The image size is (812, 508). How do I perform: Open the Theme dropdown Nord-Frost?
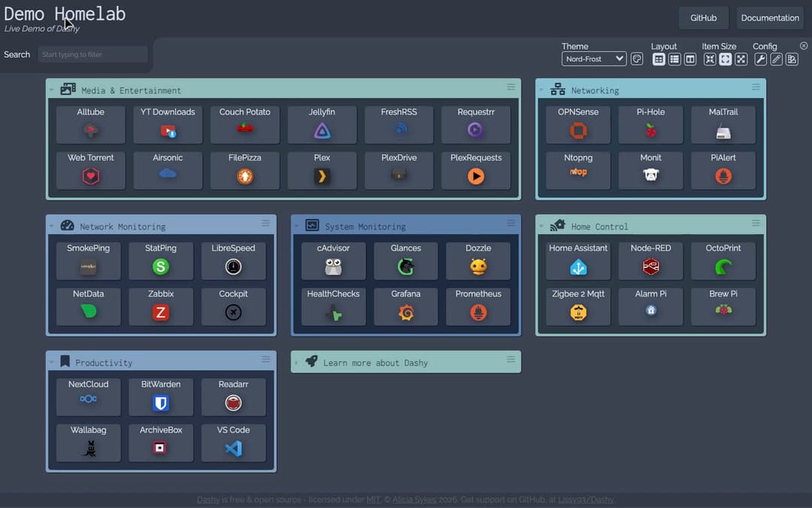tap(593, 59)
